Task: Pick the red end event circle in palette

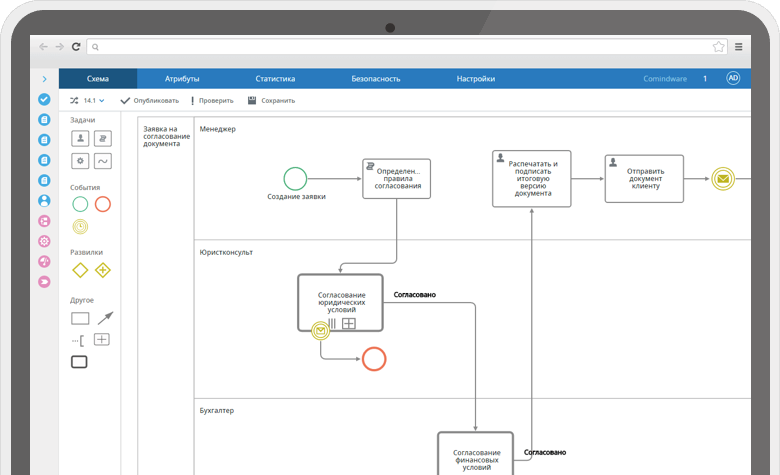Action: tap(102, 204)
